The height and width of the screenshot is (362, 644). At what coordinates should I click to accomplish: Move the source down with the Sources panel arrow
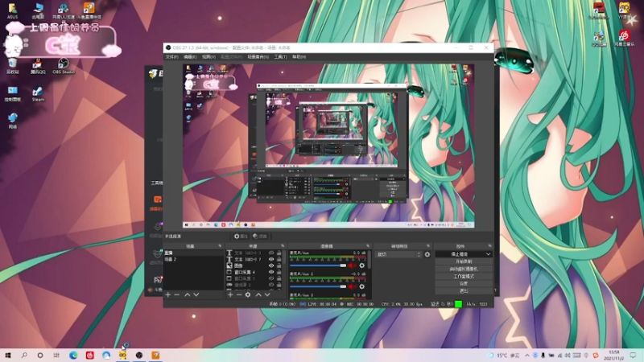coord(267,294)
